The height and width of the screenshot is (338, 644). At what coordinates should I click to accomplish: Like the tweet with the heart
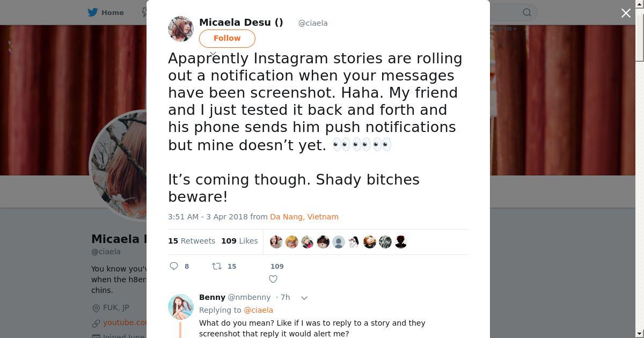pos(273,279)
